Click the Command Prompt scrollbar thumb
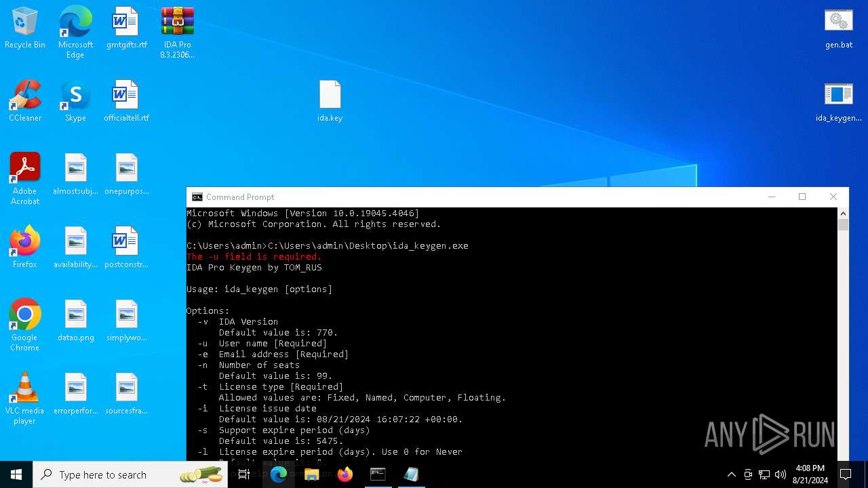Screen dimensions: 868x488 [843, 225]
